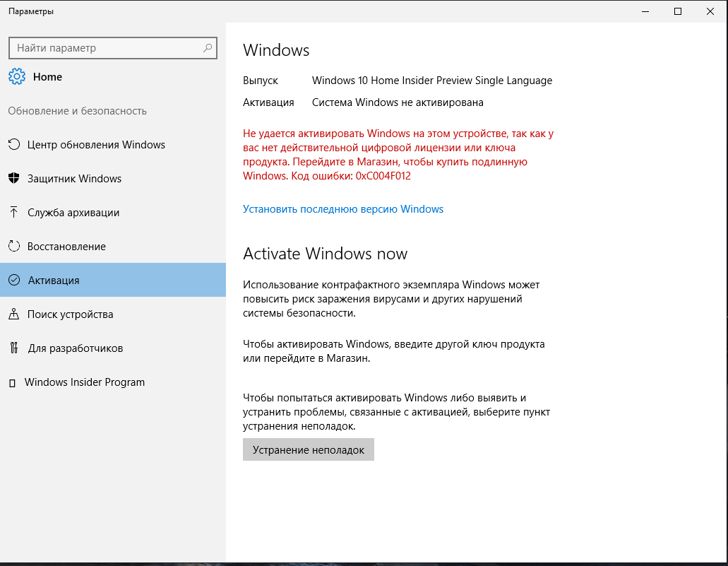The height and width of the screenshot is (566, 728).
Task: Open Центр обновления Windows section
Action: [113, 145]
